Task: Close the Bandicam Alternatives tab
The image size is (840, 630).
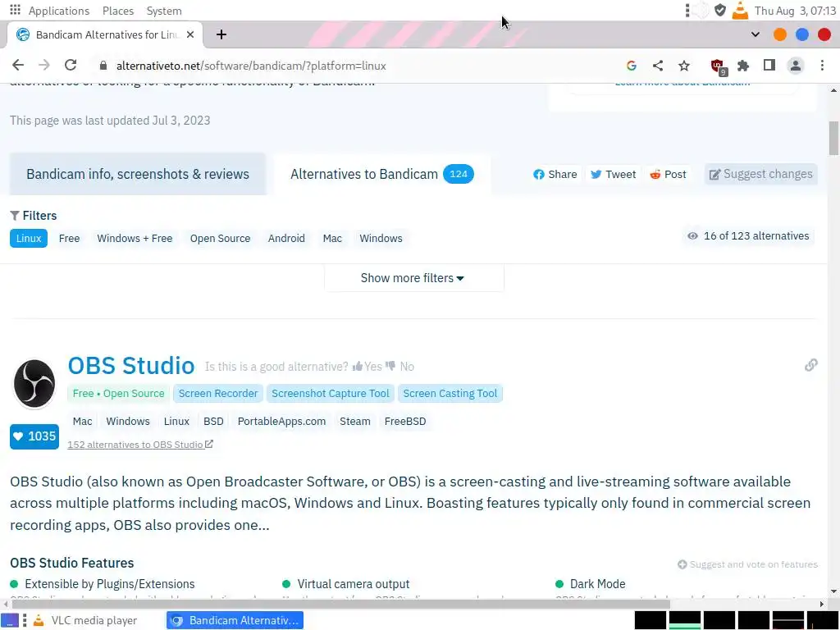Action: (x=190, y=34)
